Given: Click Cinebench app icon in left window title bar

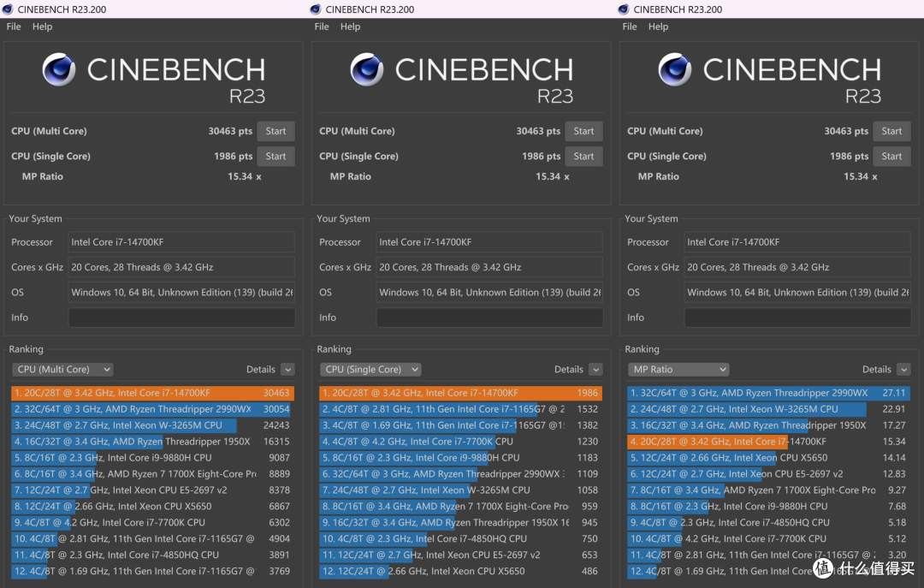Looking at the screenshot, I should coord(8,9).
